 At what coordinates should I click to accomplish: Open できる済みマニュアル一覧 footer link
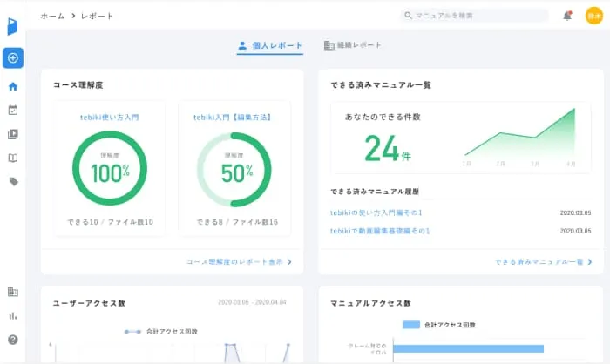[539, 262]
